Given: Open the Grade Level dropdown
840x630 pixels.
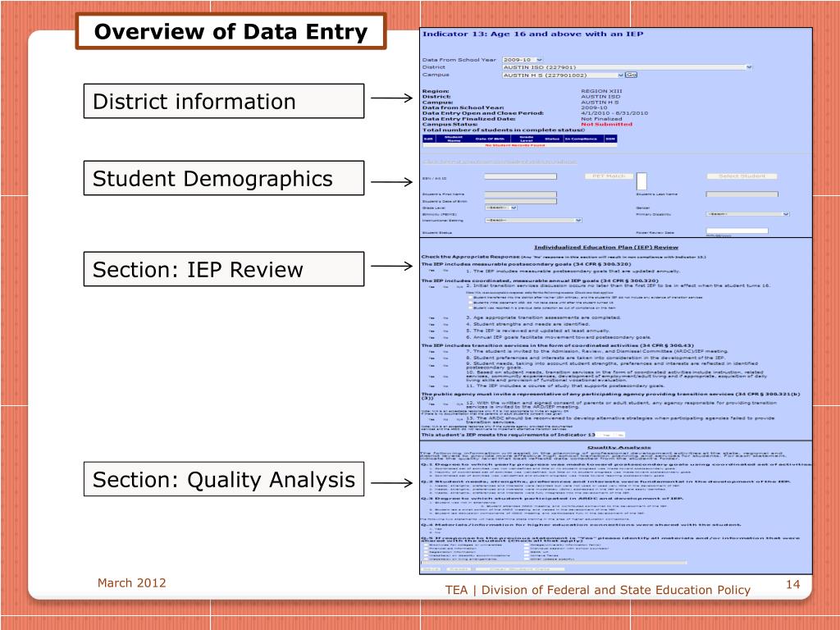Looking at the screenshot, I should pyautogui.click(x=501, y=208).
